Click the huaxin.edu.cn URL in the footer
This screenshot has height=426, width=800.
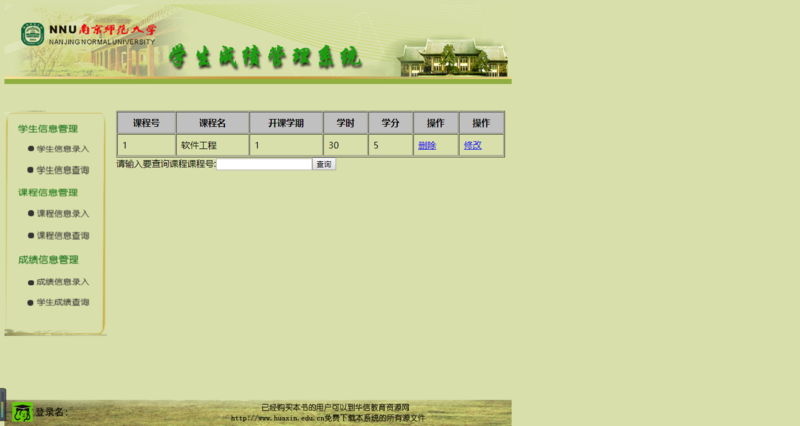click(277, 418)
